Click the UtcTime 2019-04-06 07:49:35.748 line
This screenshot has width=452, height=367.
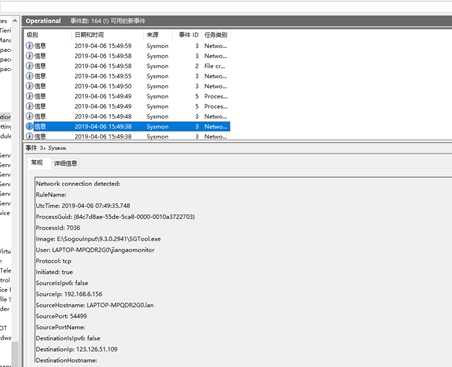click(83, 206)
